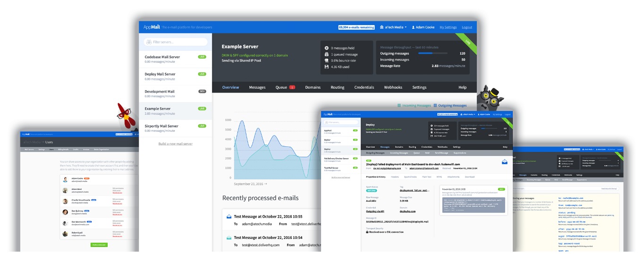Click the 69,994 e-mails remaining badge

pyautogui.click(x=356, y=27)
